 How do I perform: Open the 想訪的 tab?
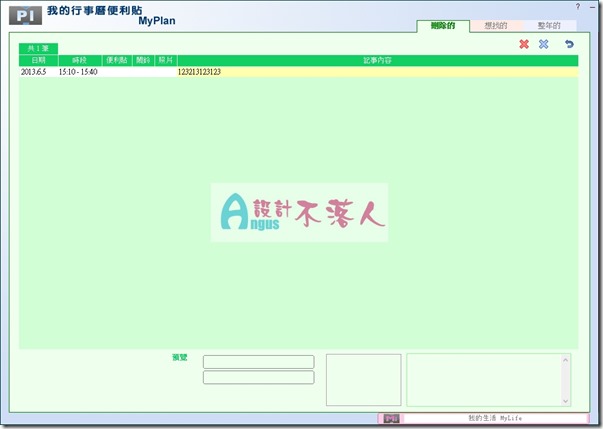coord(495,25)
